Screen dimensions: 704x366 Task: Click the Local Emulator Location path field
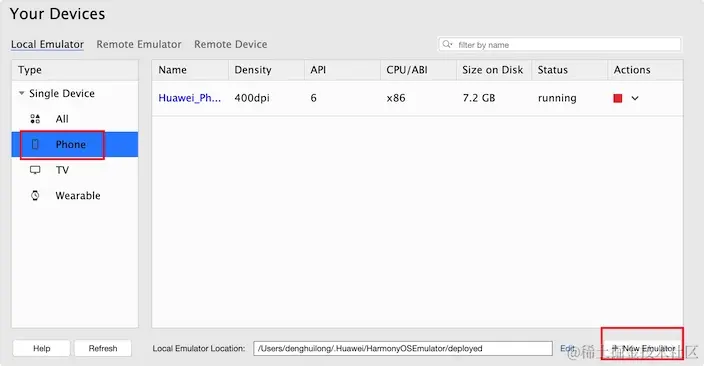tap(403, 348)
